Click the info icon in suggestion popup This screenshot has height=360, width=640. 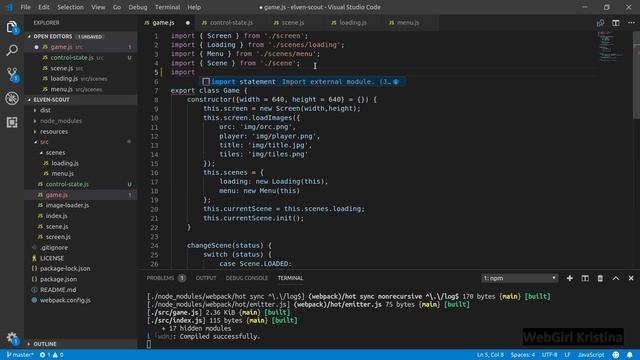coord(396,82)
